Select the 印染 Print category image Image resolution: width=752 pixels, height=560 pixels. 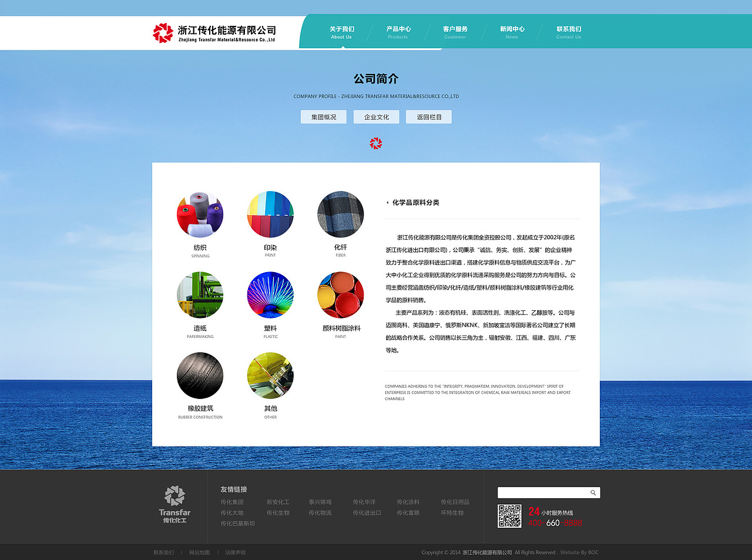270,214
